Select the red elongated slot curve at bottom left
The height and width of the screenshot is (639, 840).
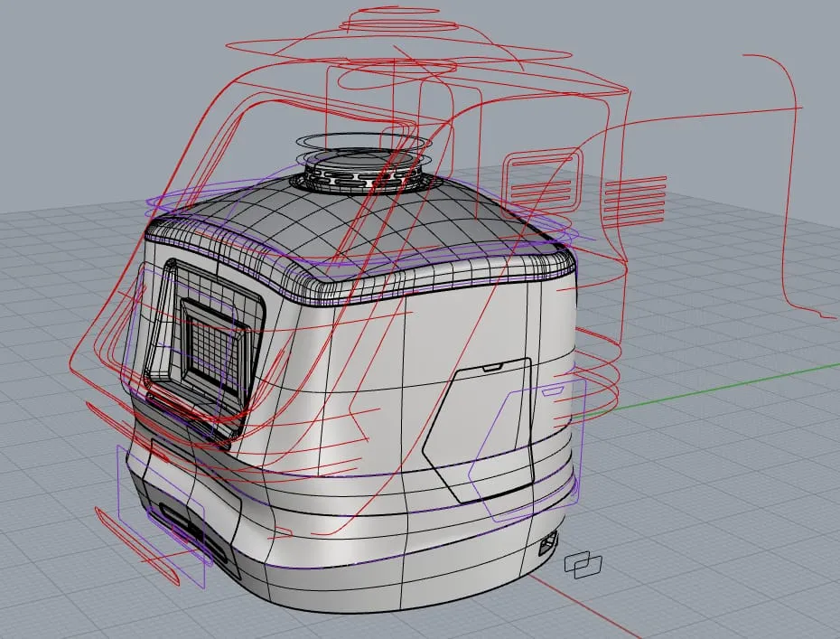[x=136, y=546]
